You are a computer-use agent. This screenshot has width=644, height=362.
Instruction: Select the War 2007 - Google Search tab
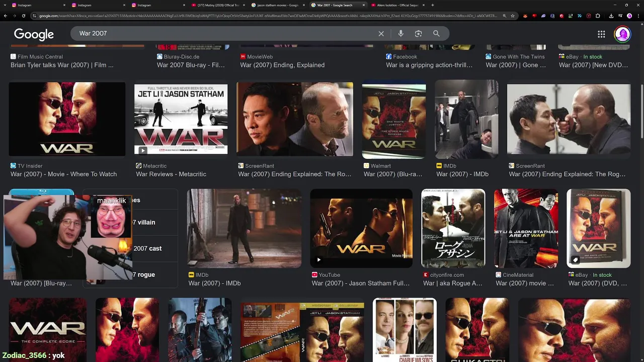point(338,5)
